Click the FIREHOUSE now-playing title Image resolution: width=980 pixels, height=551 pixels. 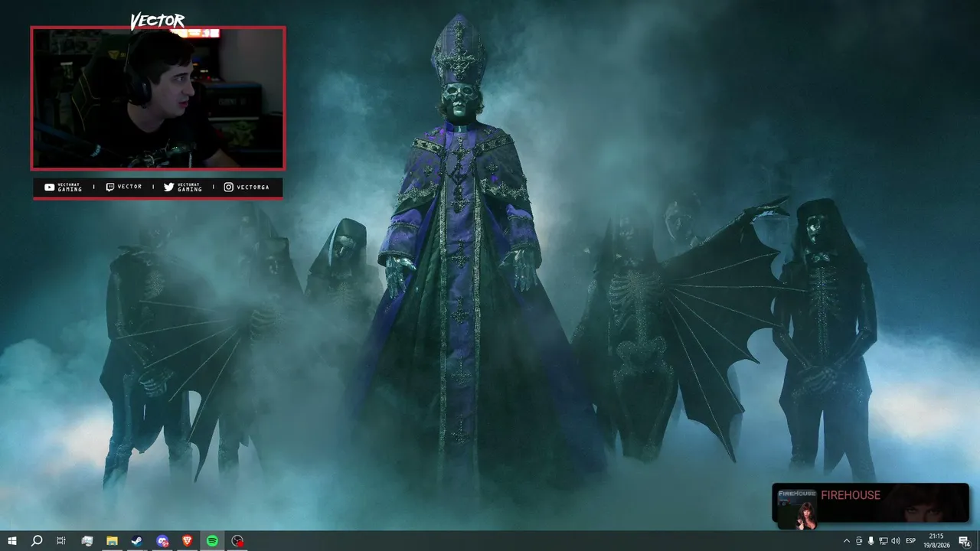851,495
